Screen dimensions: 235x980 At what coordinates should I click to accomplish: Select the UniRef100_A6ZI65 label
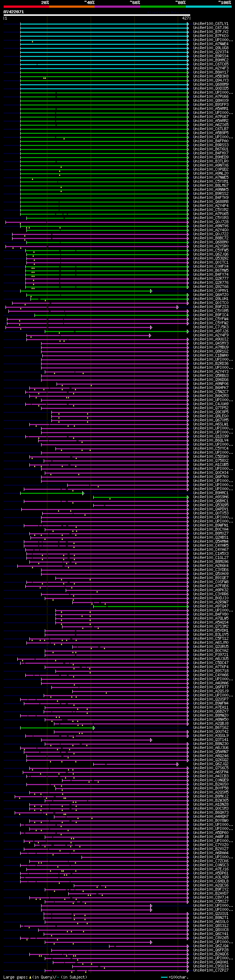(211, 125)
